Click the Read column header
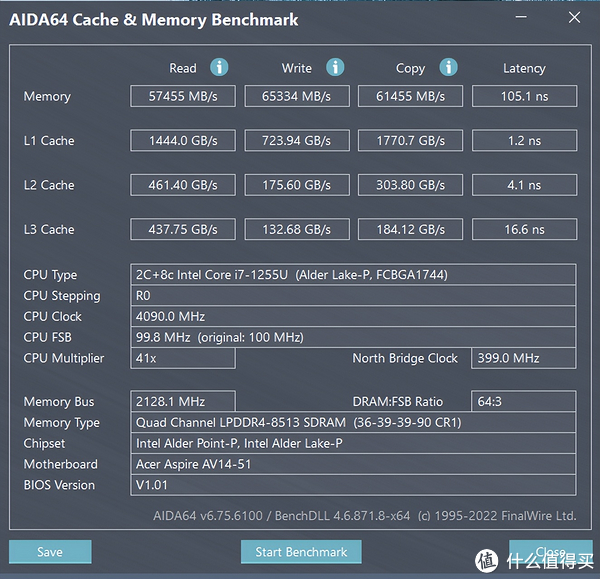The height and width of the screenshot is (579, 600). tap(183, 68)
